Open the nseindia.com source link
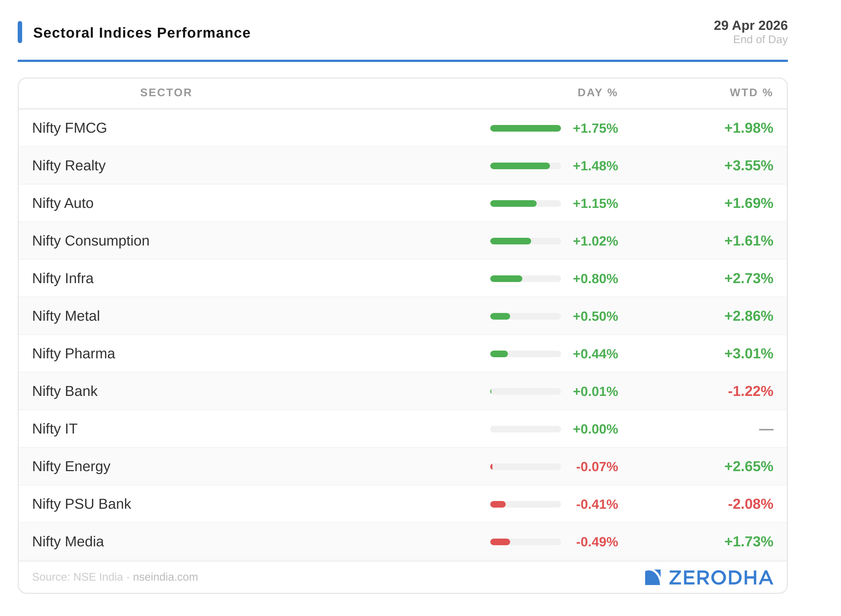Viewport: 841px width, 616px height. pyautogui.click(x=165, y=577)
